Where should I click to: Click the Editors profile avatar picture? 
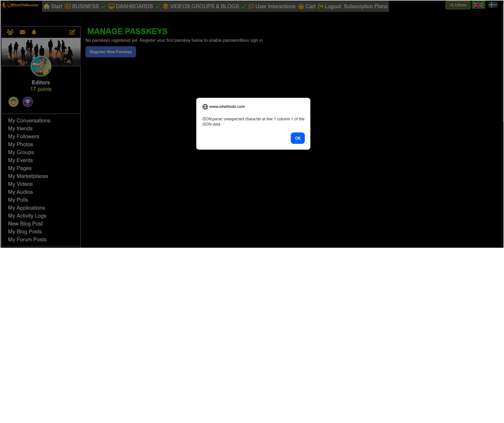41,66
